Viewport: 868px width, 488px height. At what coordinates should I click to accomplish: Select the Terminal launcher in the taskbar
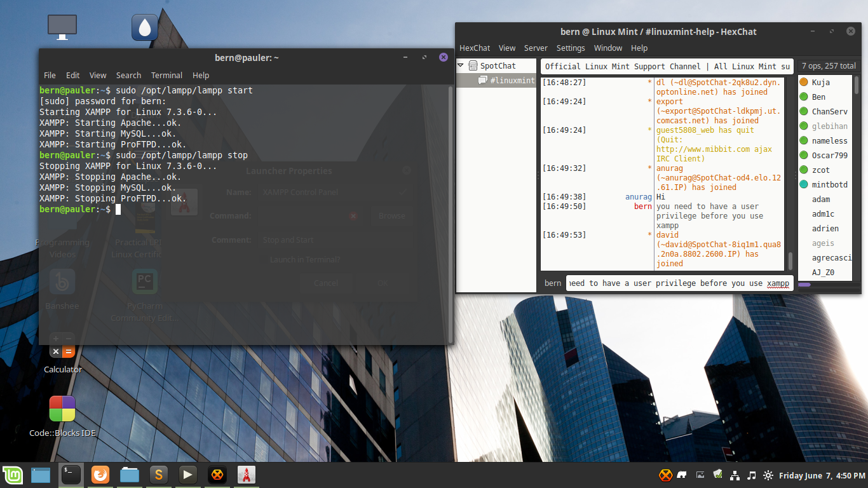(71, 475)
